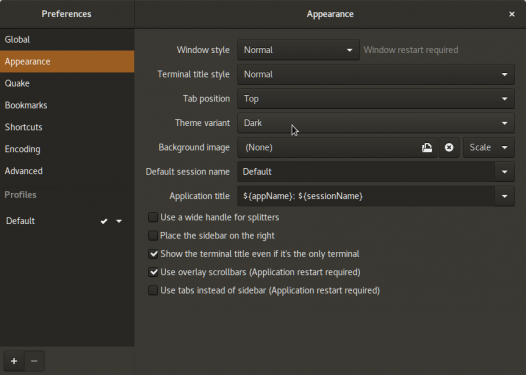The height and width of the screenshot is (375, 526).
Task: Click the checkmark icon on Default profile
Action: coord(104,221)
